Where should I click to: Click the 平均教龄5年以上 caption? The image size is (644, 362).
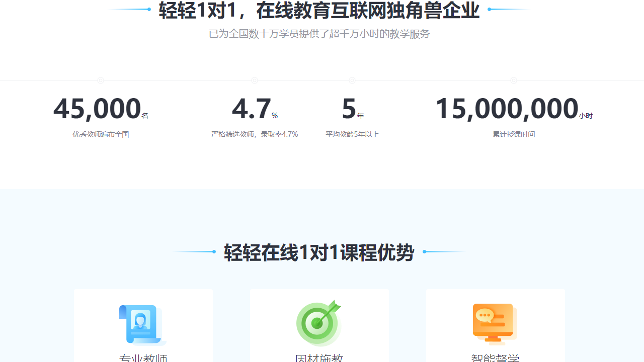352,134
